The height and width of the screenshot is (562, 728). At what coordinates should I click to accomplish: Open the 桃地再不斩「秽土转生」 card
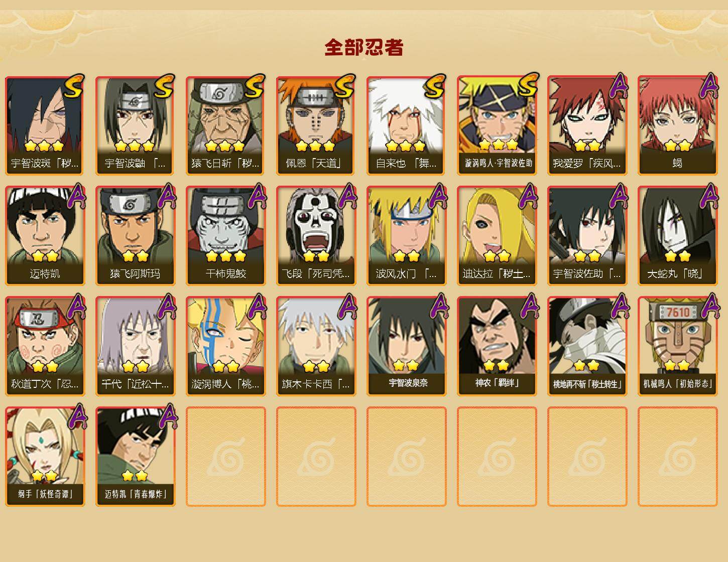tap(587, 346)
